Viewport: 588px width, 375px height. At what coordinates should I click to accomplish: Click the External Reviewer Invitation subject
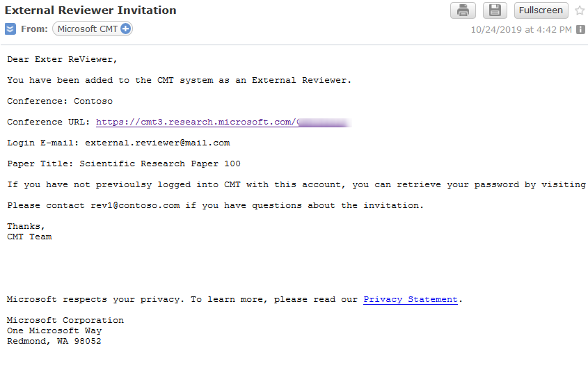[x=90, y=10]
